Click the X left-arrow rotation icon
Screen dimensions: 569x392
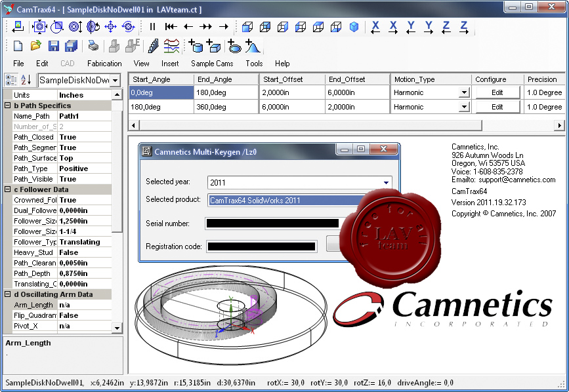[x=375, y=27]
